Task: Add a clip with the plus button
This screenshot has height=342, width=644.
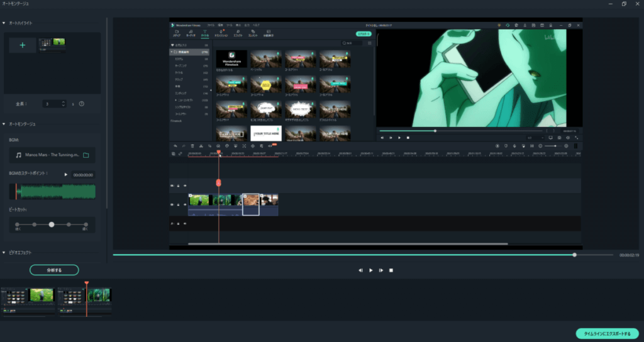Action: (23, 45)
